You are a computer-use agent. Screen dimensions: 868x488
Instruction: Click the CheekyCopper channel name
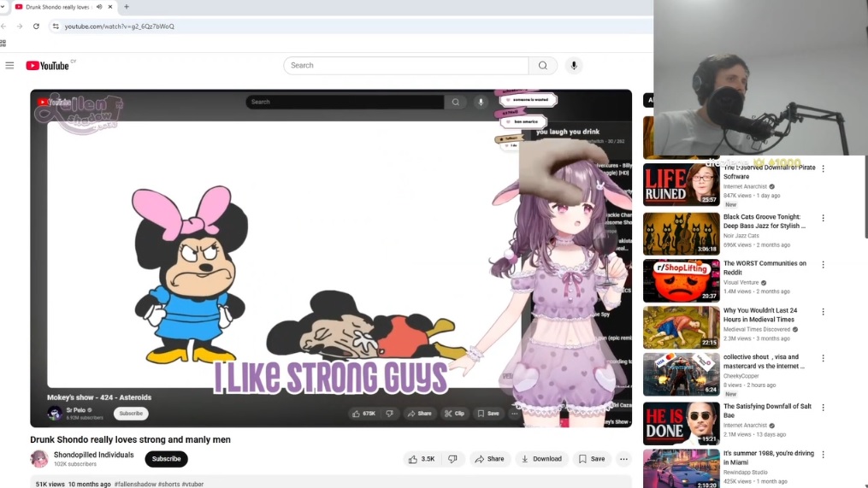pos(741,376)
